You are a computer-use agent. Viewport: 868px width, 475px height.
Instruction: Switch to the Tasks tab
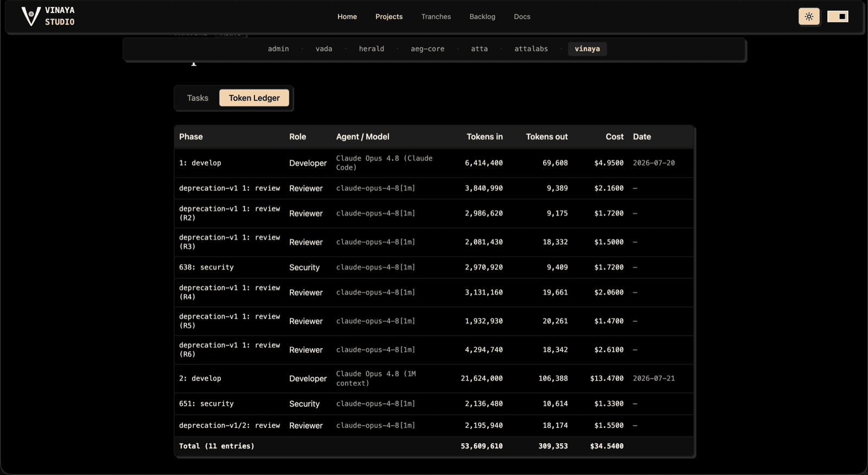(x=197, y=98)
